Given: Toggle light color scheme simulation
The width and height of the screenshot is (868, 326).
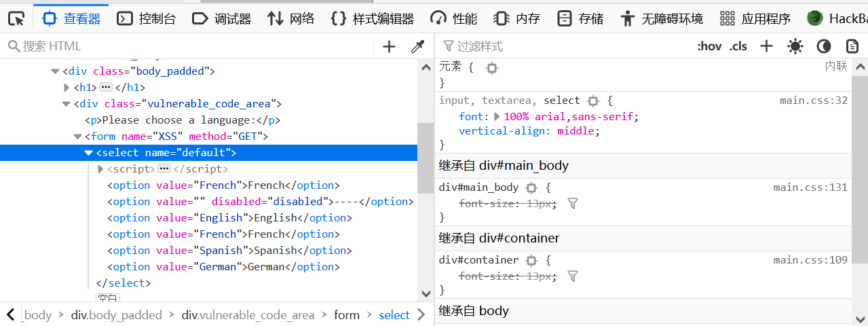Looking at the screenshot, I should pyautogui.click(x=795, y=46).
